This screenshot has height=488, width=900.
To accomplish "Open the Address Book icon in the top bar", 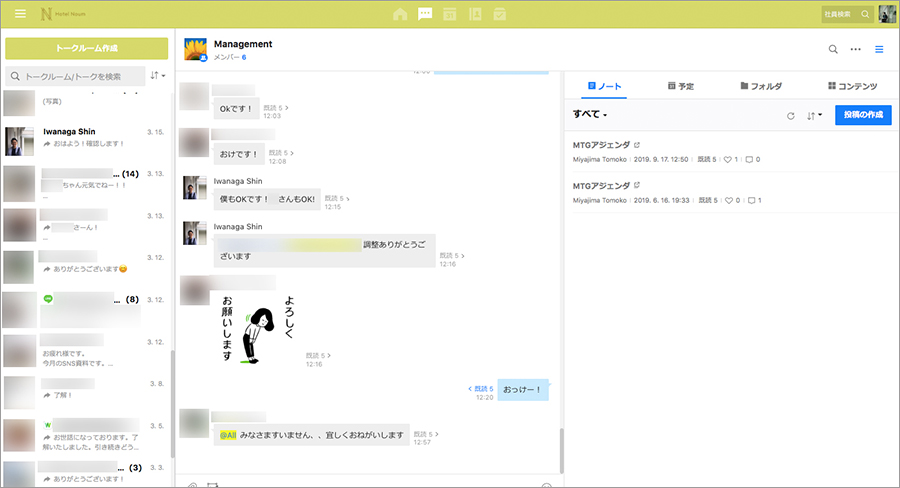I will tap(475, 14).
